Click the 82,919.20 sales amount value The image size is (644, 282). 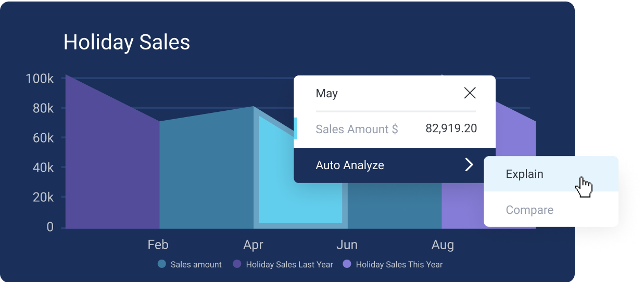pos(451,129)
